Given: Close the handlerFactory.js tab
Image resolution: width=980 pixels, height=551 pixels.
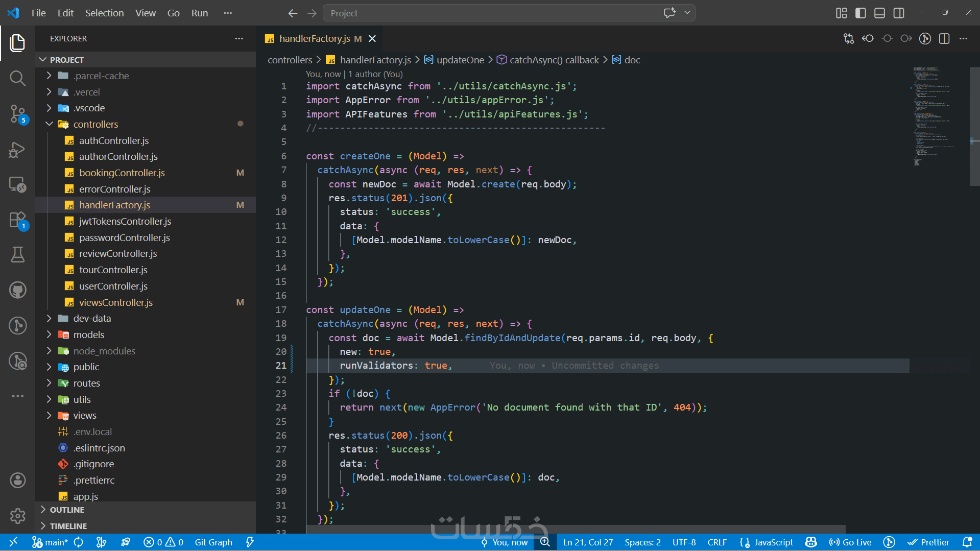Looking at the screenshot, I should [x=372, y=39].
